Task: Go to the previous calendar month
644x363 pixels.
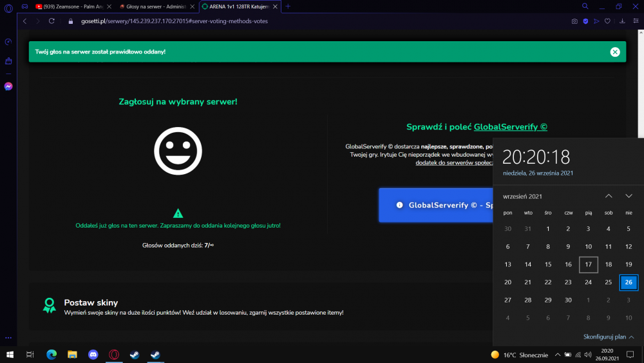Action: (609, 196)
